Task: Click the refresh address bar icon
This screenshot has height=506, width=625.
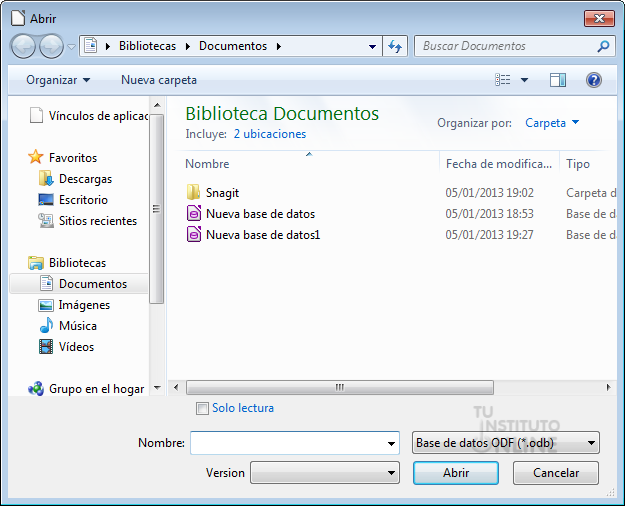Action: [x=394, y=46]
